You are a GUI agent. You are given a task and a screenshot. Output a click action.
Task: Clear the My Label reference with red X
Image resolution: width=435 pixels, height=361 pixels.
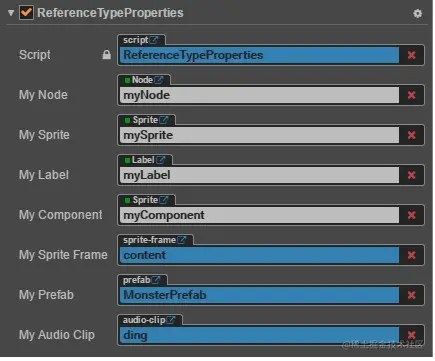[412, 175]
